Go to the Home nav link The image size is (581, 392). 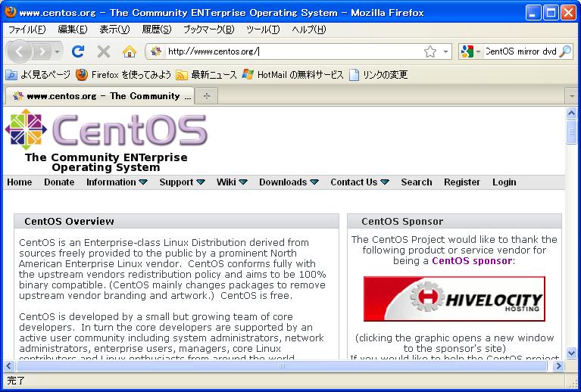coord(19,182)
